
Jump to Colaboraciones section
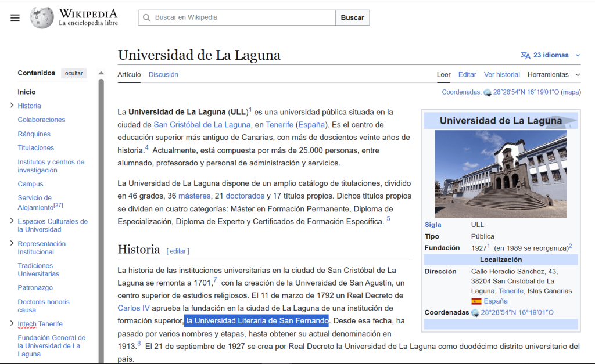[x=41, y=120]
